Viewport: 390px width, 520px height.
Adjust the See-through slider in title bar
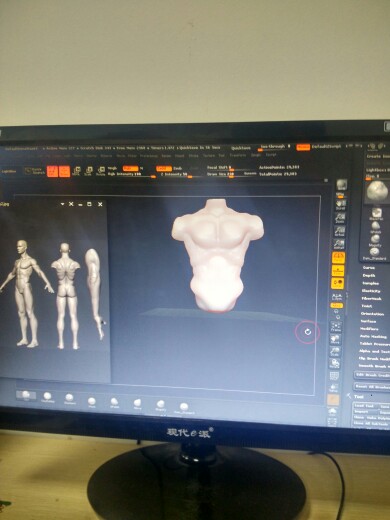tap(275, 147)
